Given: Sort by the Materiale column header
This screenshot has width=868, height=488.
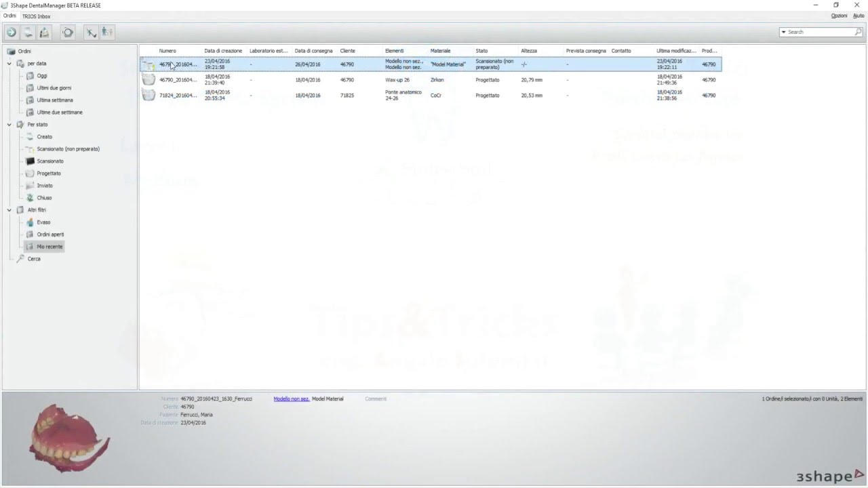Looking at the screenshot, I should (440, 51).
